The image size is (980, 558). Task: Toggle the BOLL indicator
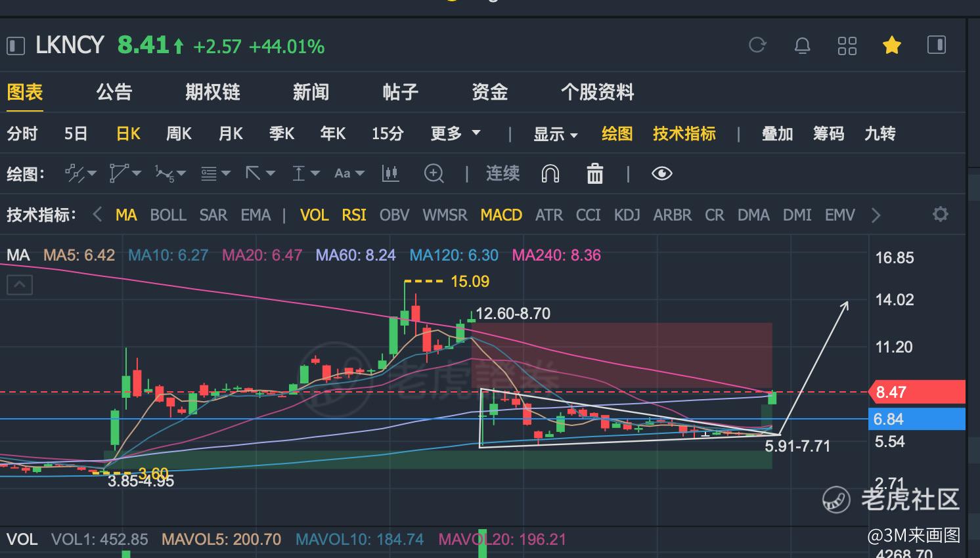coord(168,215)
